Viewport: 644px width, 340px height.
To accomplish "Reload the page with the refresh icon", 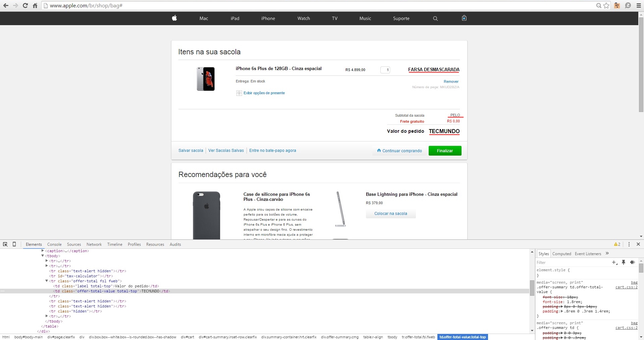I will pyautogui.click(x=25, y=5).
